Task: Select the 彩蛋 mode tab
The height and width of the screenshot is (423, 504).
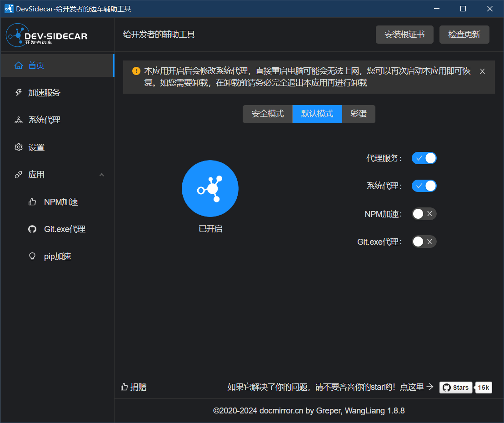Action: click(x=359, y=114)
